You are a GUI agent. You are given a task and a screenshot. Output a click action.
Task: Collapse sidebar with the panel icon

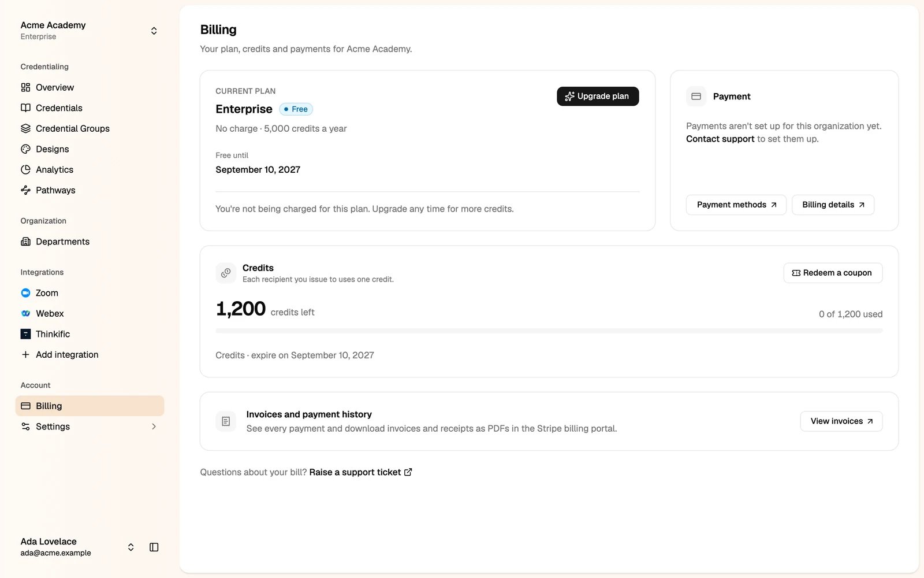pyautogui.click(x=154, y=547)
